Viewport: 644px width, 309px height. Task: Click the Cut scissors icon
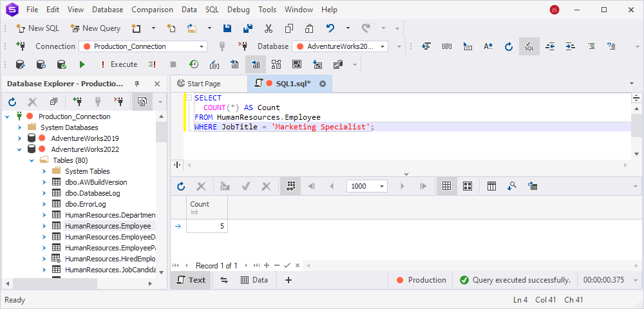269,28
